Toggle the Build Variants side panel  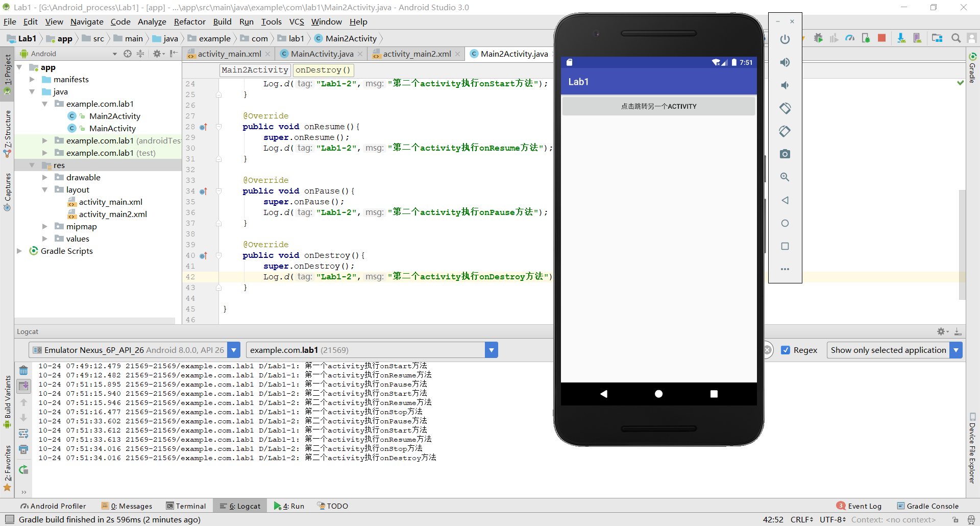[x=7, y=402]
